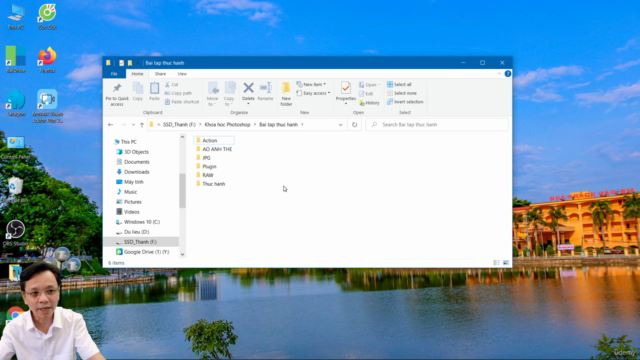Switch to large icons view icon
This screenshot has width=640, height=360.
point(506,263)
